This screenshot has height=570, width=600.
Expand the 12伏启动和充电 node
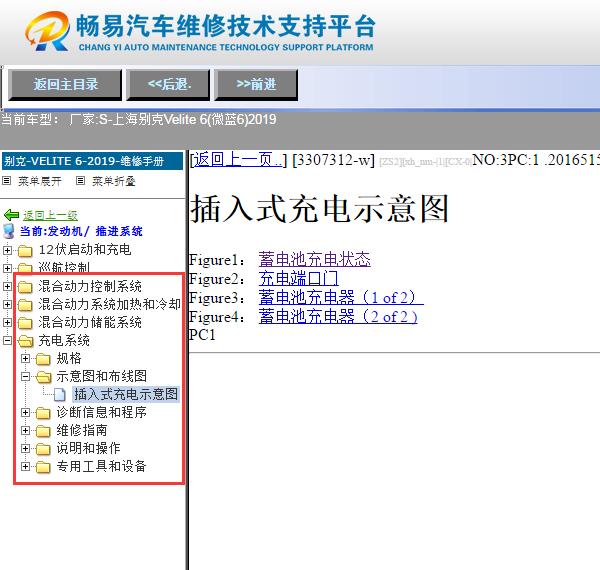point(7,250)
